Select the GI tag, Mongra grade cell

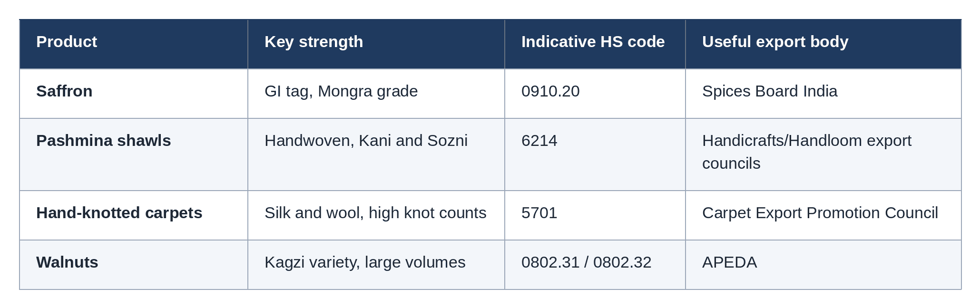(376, 94)
